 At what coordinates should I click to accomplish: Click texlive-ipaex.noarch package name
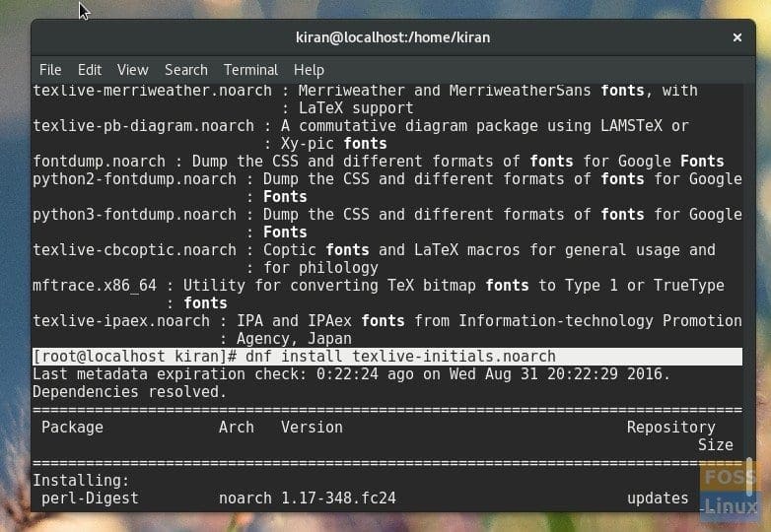pyautogui.click(x=121, y=321)
